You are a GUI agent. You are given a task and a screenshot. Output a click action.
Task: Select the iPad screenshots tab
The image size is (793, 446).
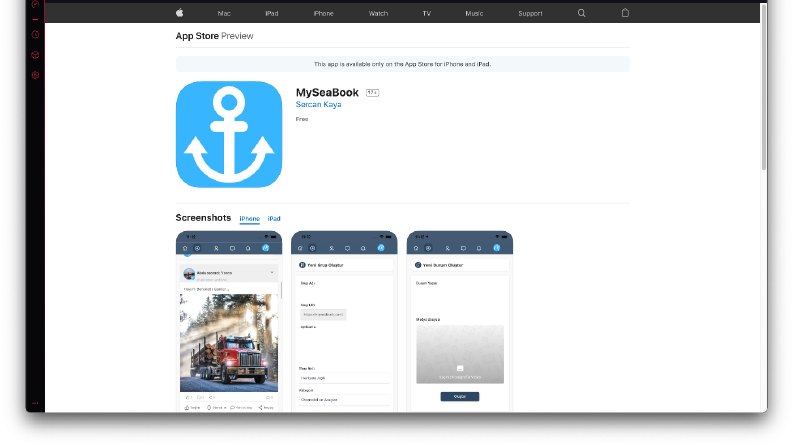click(x=274, y=218)
